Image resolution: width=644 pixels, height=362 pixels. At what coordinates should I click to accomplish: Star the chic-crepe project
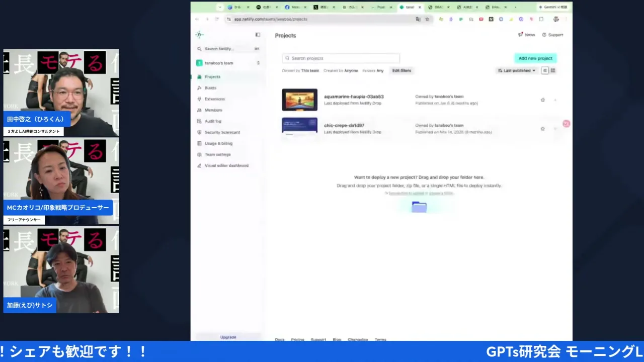click(x=542, y=129)
